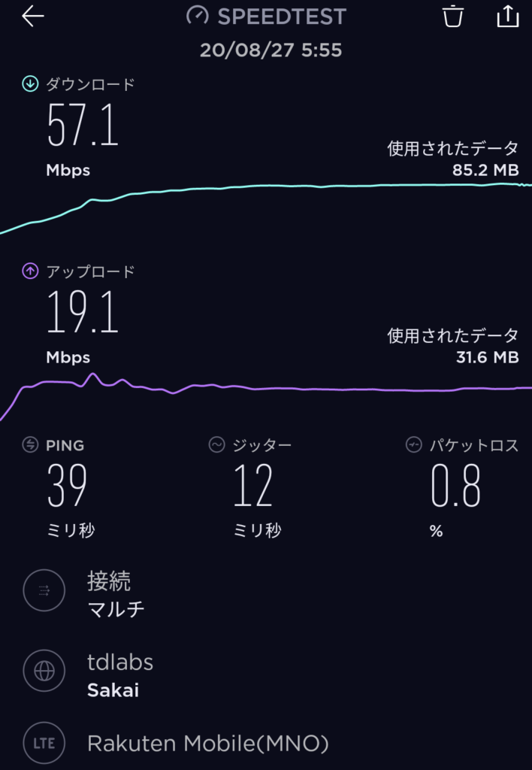This screenshot has height=770, width=532.
Task: Tap the LTE network badge icon
Action: pos(44,743)
